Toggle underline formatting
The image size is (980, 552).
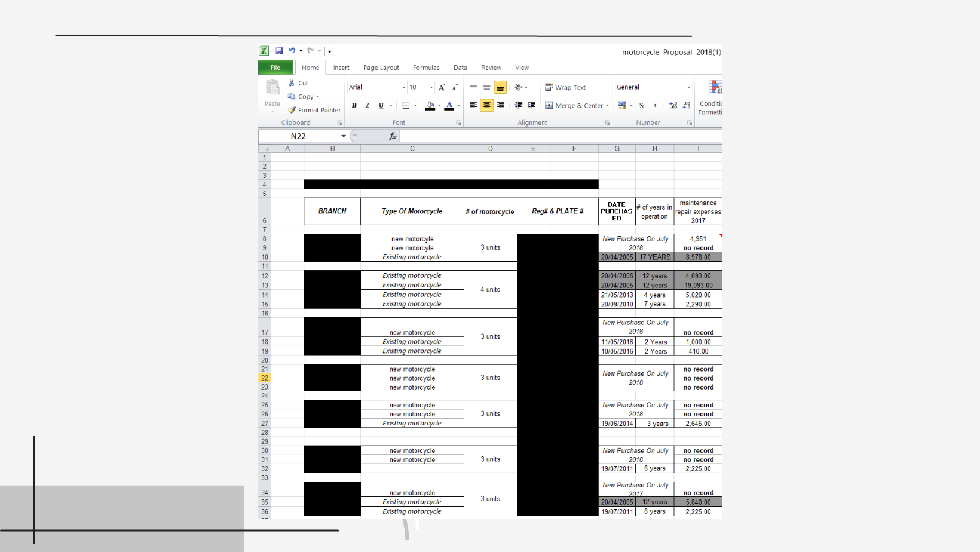tap(381, 105)
